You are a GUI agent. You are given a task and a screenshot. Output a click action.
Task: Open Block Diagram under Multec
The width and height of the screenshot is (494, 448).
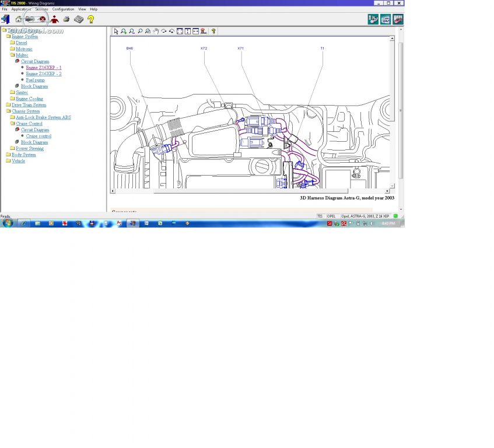coord(34,86)
